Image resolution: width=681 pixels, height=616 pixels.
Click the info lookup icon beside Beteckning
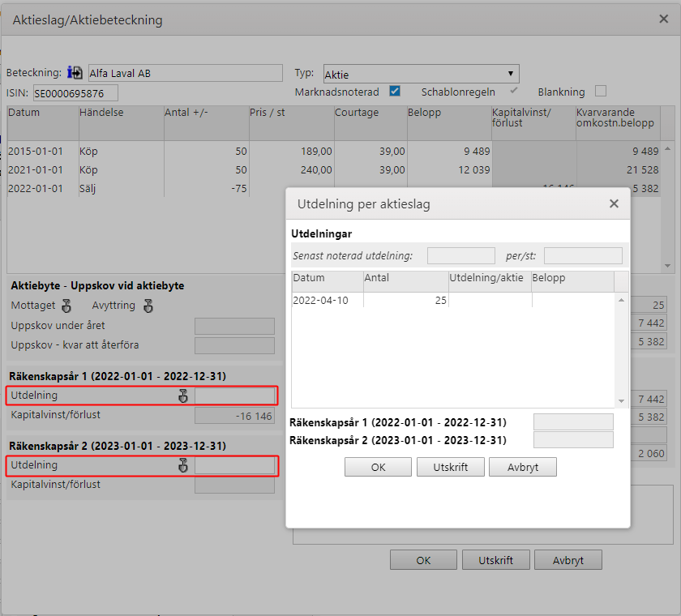[75, 72]
